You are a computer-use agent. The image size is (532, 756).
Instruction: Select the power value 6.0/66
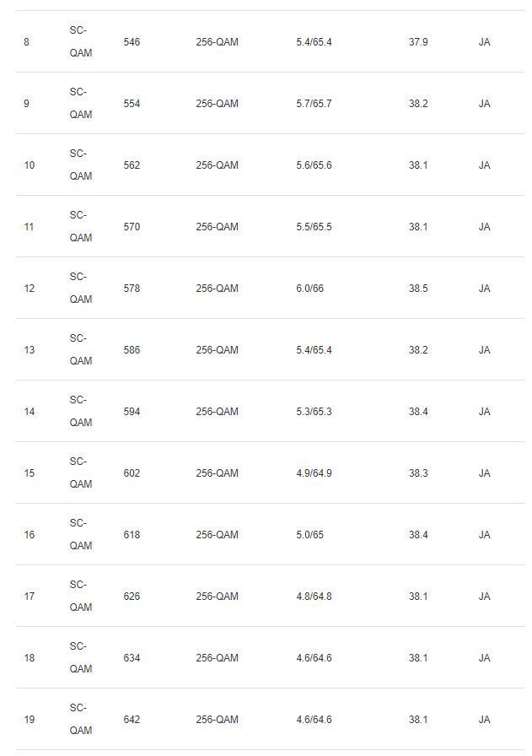pyautogui.click(x=309, y=289)
